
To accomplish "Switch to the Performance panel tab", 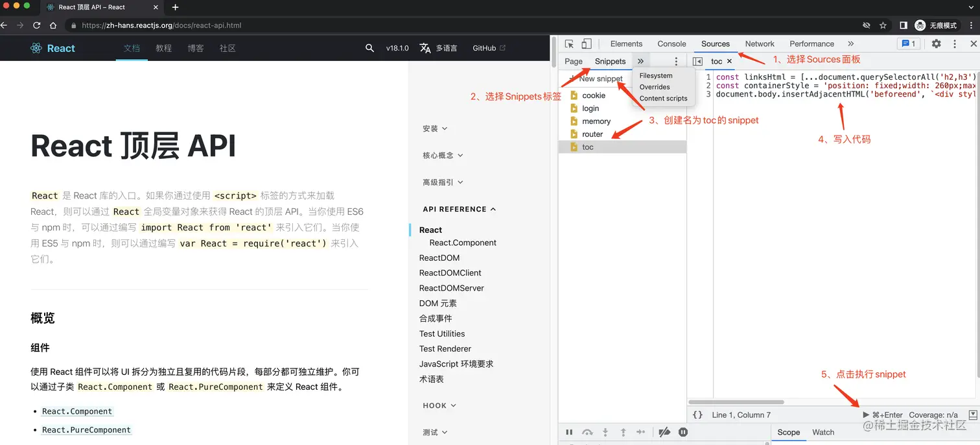I will click(x=811, y=44).
